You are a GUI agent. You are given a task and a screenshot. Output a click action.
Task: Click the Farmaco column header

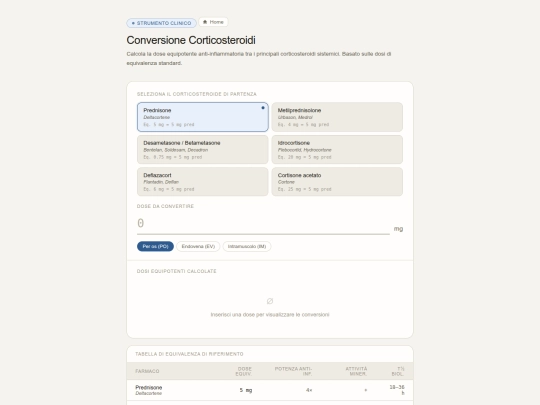(x=147, y=371)
